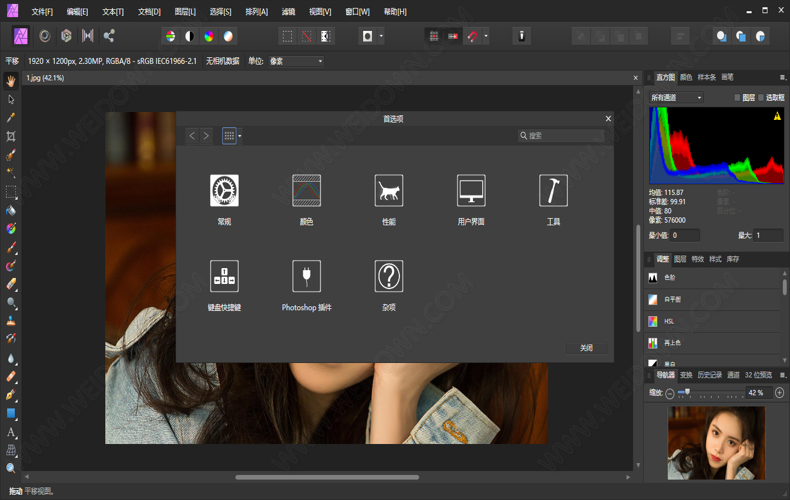Open the navigator panel options menu

pos(782,375)
